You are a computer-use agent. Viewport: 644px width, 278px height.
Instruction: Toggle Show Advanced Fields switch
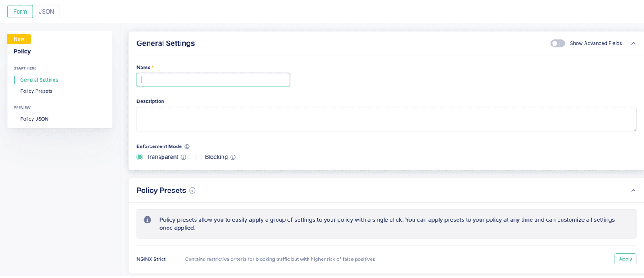pyautogui.click(x=558, y=43)
